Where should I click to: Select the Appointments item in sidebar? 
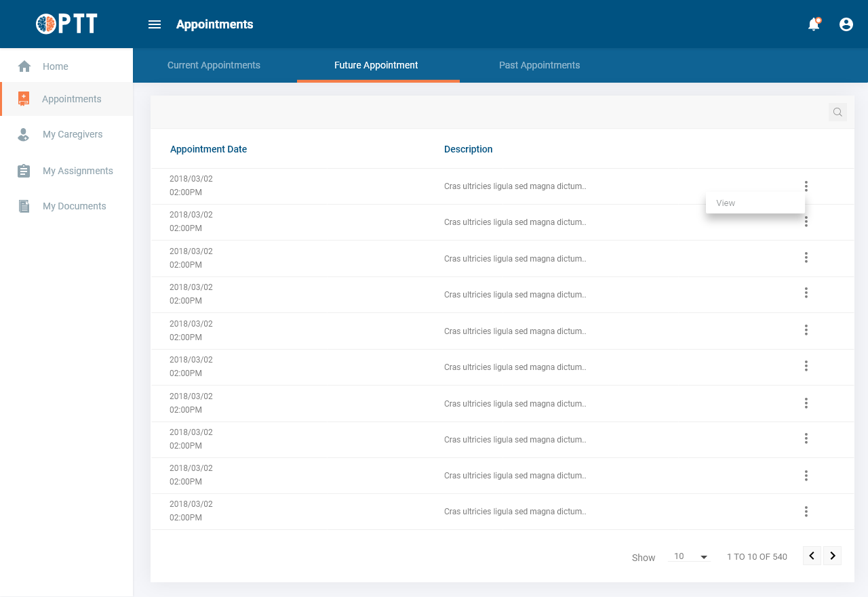(x=71, y=99)
